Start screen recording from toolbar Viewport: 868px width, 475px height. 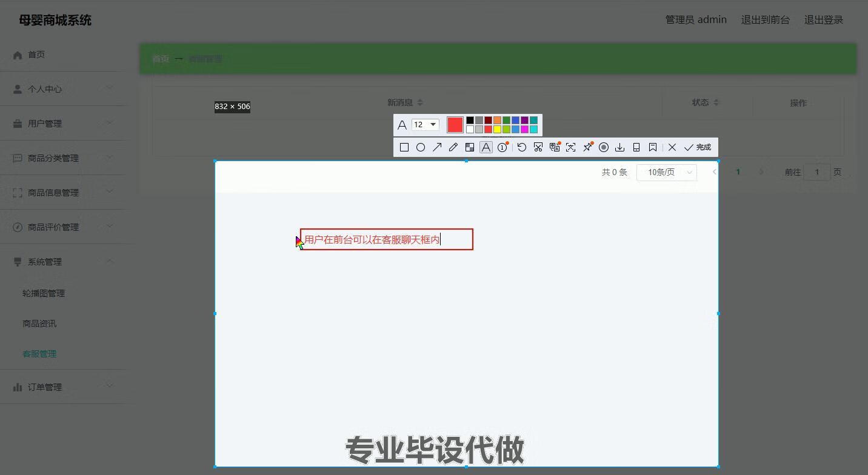604,147
